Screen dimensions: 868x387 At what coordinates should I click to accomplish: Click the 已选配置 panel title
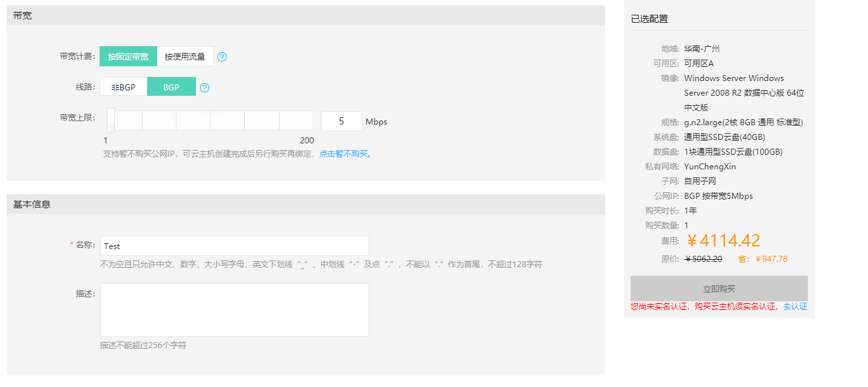[x=649, y=19]
